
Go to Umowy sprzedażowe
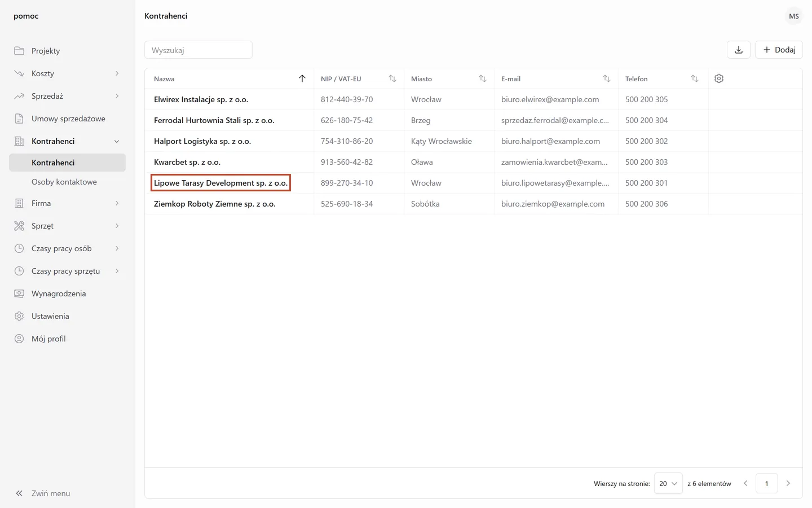pos(67,119)
